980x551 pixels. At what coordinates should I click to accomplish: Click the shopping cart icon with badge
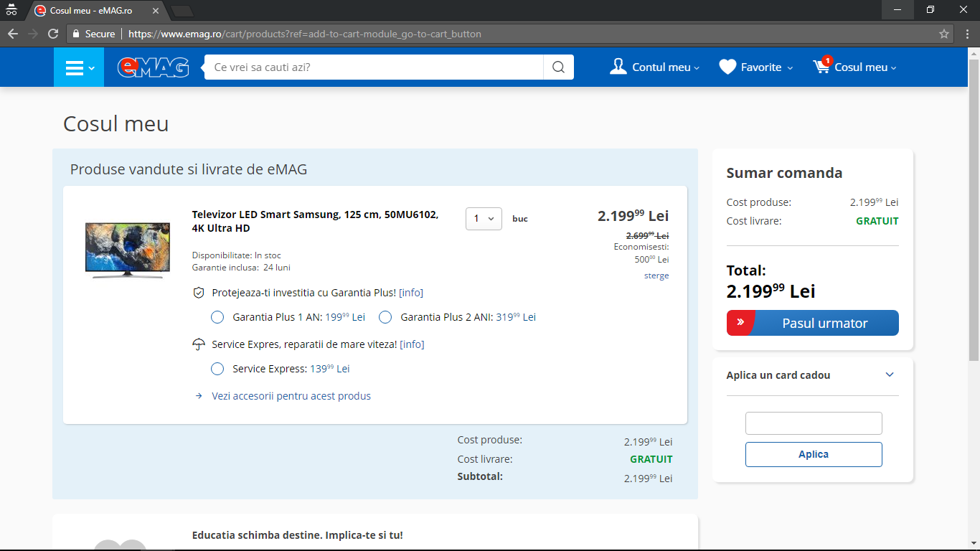coord(822,65)
